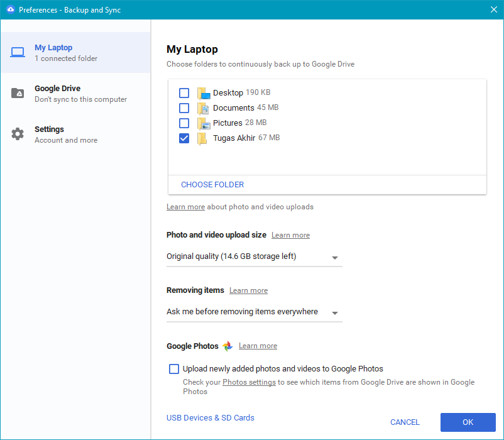
Task: Click the CANCEL button
Action: [x=405, y=422]
